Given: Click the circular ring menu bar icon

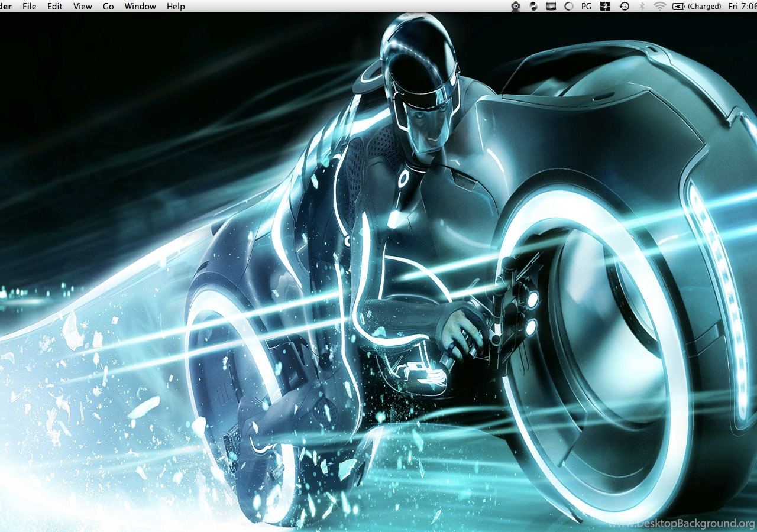Looking at the screenshot, I should click(569, 7).
